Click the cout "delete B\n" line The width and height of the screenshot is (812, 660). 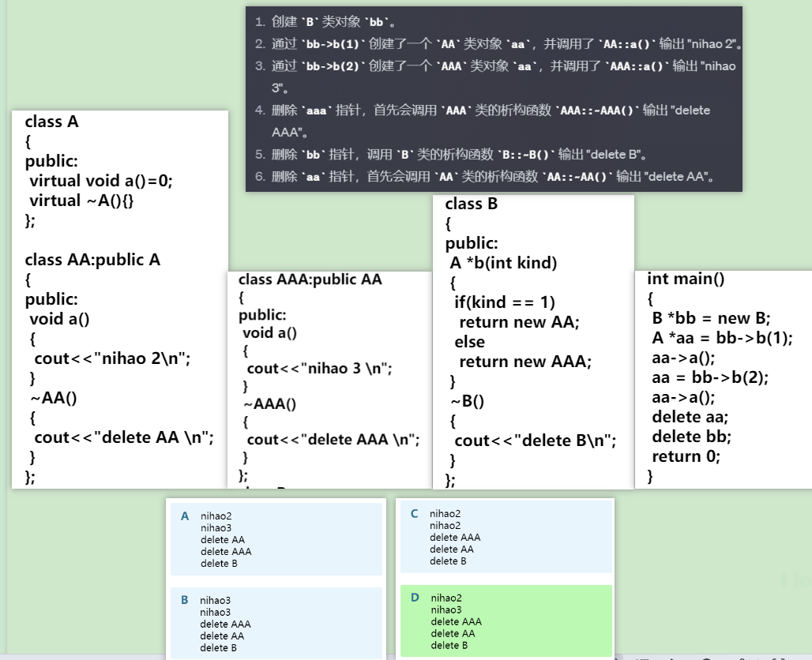point(536,441)
